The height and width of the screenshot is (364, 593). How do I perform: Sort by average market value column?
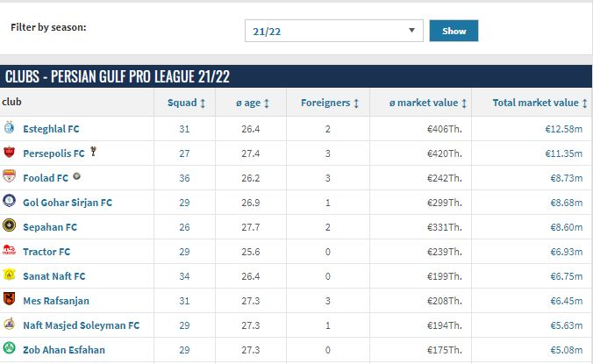point(428,103)
